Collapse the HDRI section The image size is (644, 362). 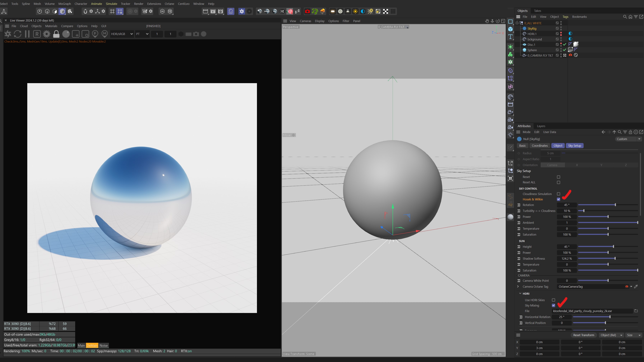pyautogui.click(x=520, y=293)
